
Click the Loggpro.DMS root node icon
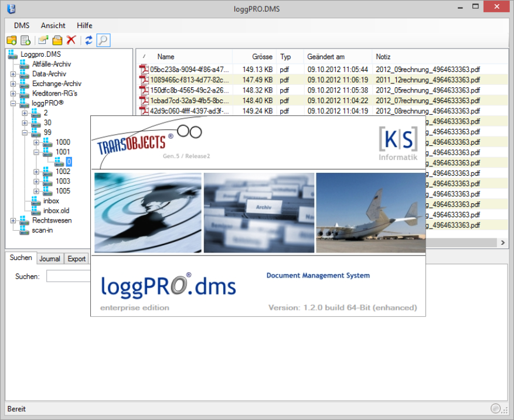click(x=13, y=54)
